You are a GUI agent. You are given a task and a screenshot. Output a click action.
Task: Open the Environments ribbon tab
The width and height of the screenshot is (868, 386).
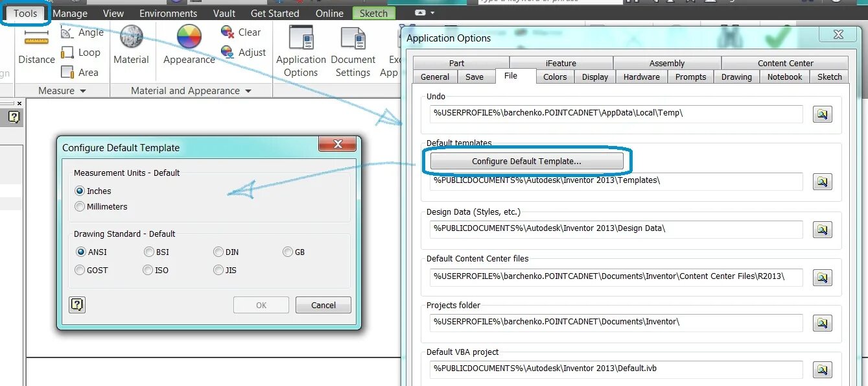click(168, 13)
